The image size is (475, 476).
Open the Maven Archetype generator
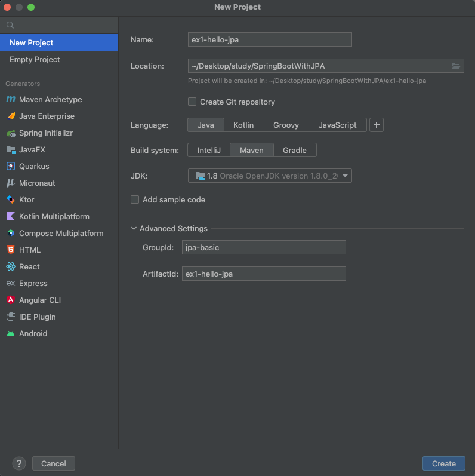[59, 99]
